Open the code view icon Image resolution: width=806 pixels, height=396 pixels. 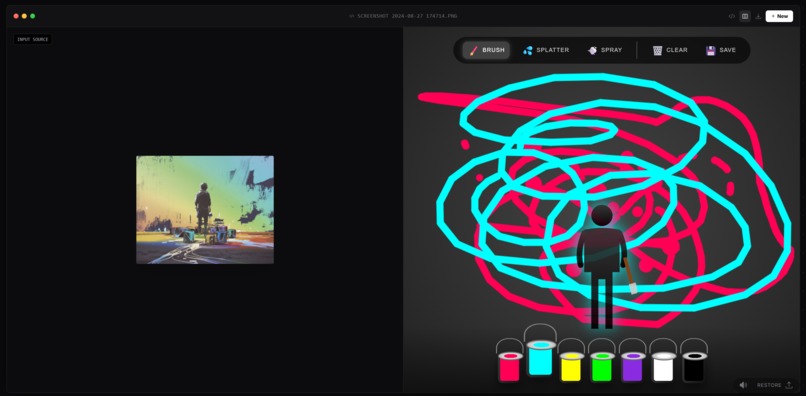pyautogui.click(x=731, y=16)
